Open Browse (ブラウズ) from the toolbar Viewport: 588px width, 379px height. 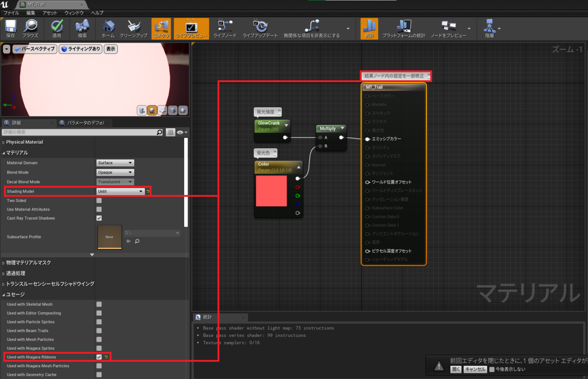tap(30, 28)
